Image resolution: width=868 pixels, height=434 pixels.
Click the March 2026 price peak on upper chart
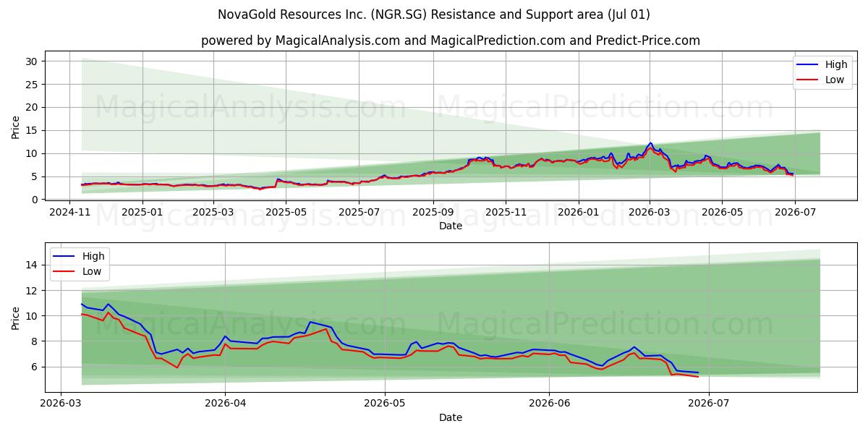point(650,143)
